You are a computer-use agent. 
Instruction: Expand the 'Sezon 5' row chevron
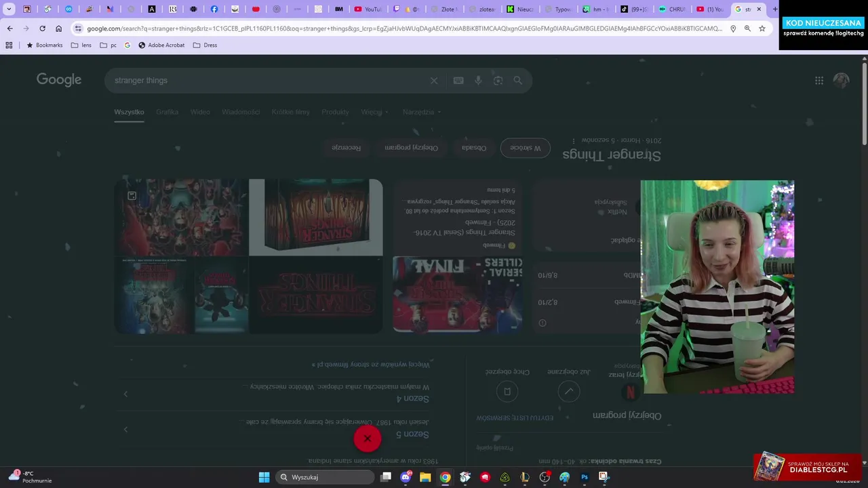125,429
